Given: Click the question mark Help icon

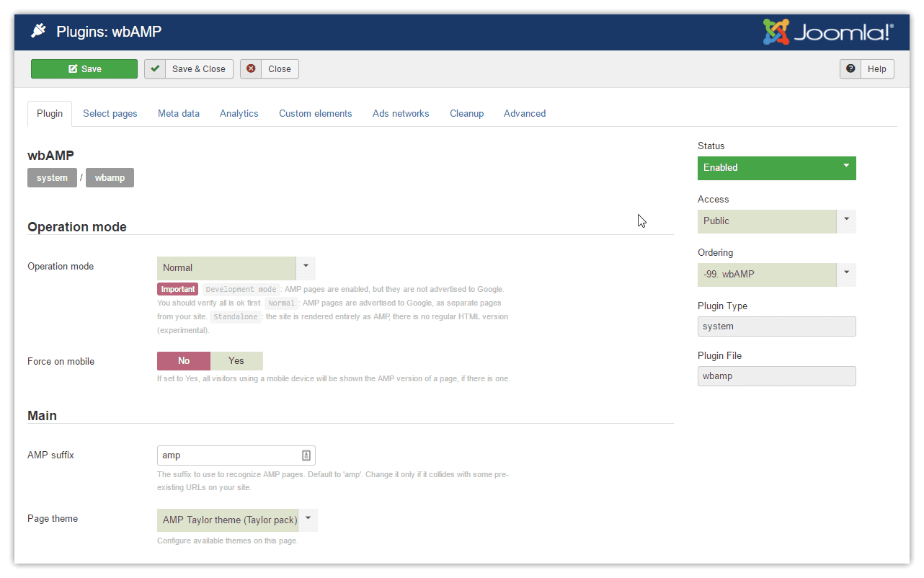Looking at the screenshot, I should pos(850,69).
